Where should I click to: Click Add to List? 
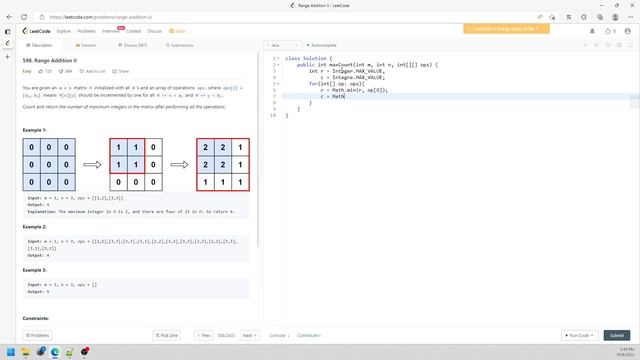click(x=92, y=71)
